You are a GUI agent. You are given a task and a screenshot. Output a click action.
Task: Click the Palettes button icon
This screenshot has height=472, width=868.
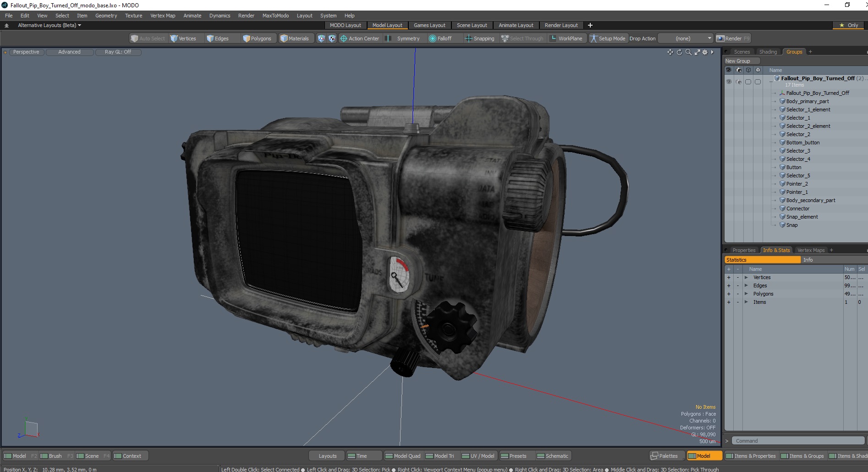[654, 456]
